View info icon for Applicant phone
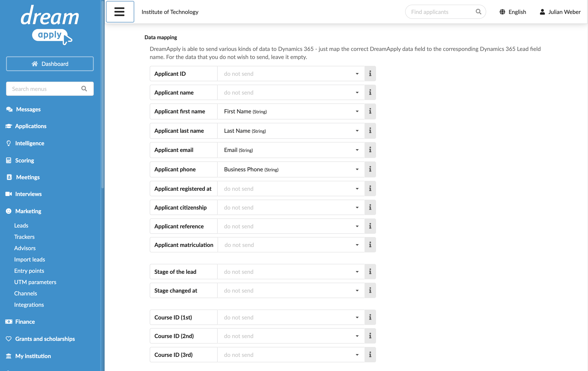 tap(370, 169)
